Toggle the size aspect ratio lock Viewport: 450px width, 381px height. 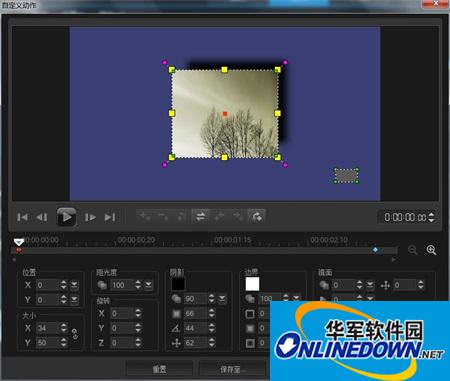pos(75,334)
